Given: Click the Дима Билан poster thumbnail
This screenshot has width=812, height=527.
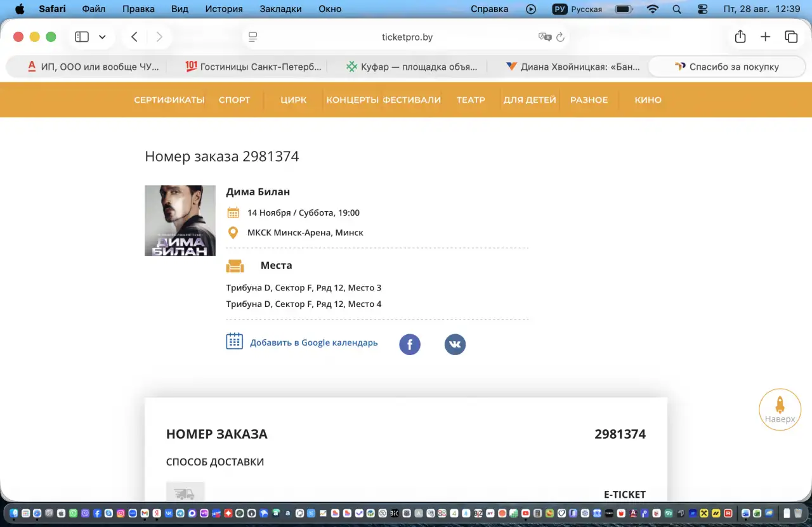Looking at the screenshot, I should (x=180, y=221).
